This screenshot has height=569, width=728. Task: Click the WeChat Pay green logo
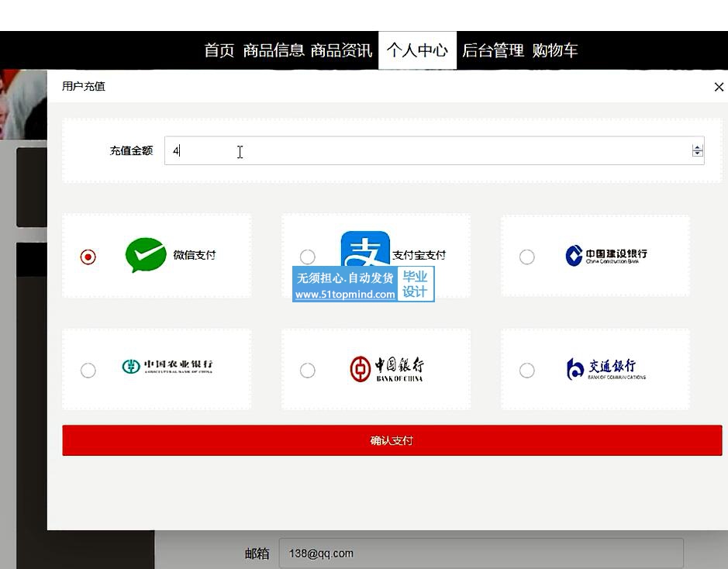coord(146,255)
